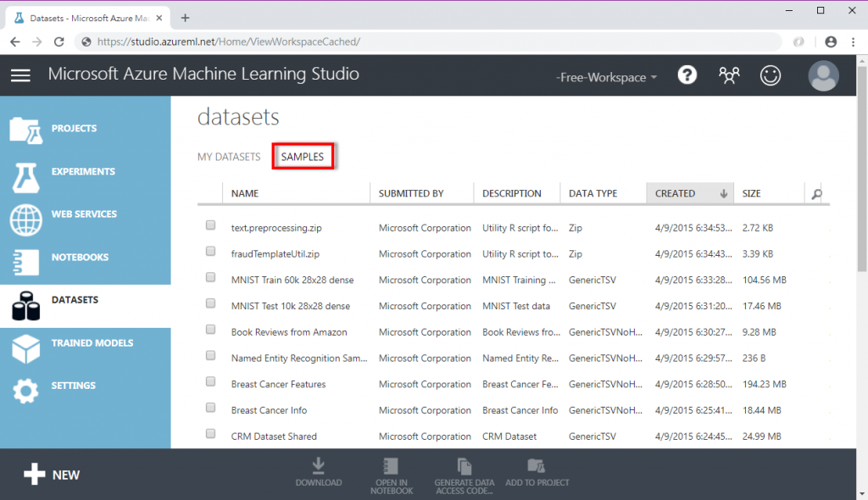Click the Chrome profile icon
Screen dimensions: 868x500
tap(831, 42)
